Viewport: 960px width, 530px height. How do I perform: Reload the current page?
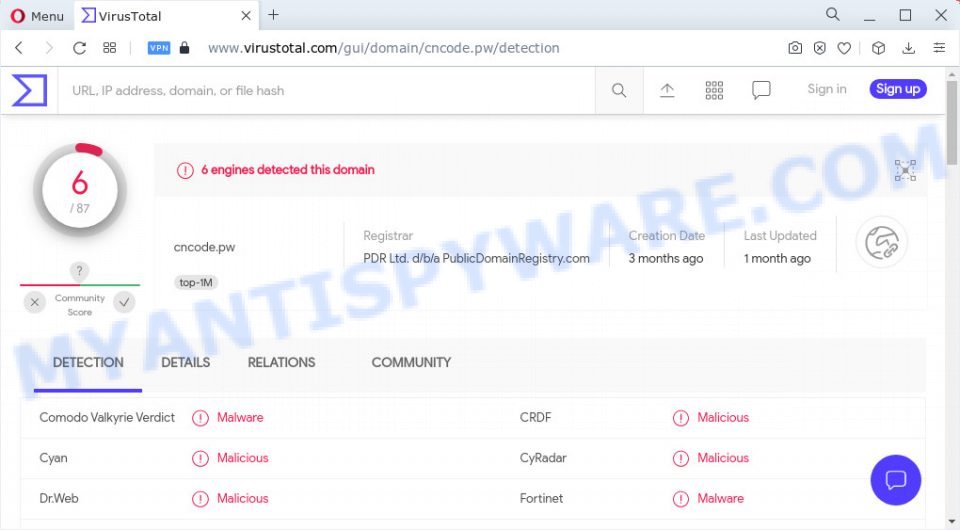point(80,48)
